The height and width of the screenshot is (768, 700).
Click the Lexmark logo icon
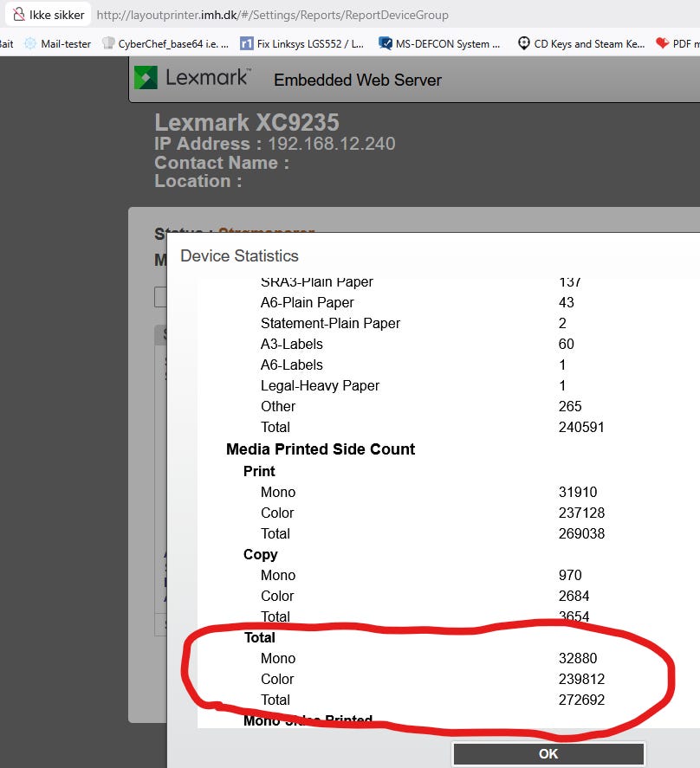[x=146, y=77]
